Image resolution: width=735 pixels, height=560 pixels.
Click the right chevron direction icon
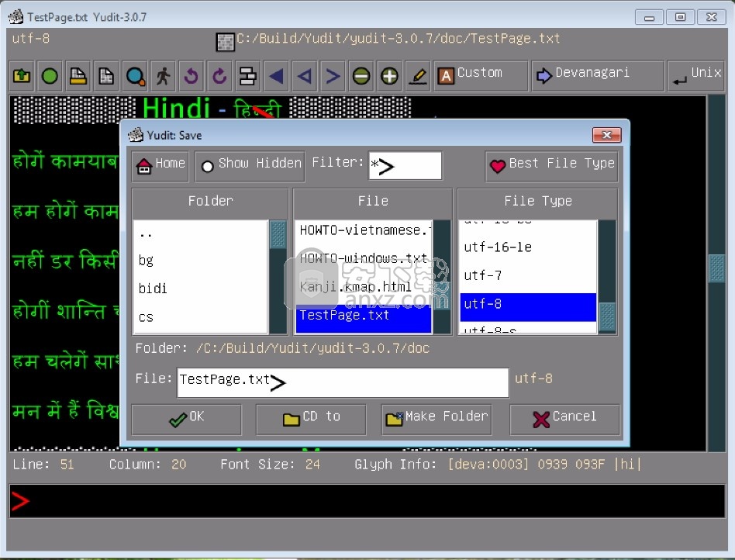tap(333, 75)
